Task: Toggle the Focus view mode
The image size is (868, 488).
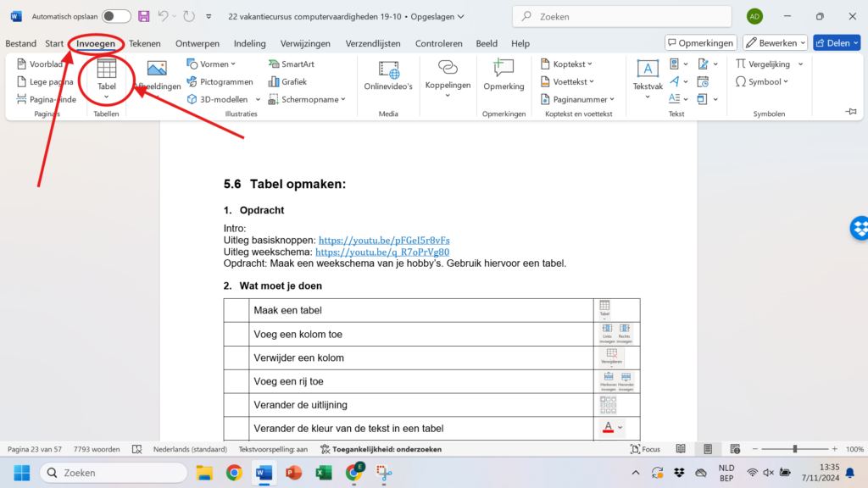Action: click(644, 449)
